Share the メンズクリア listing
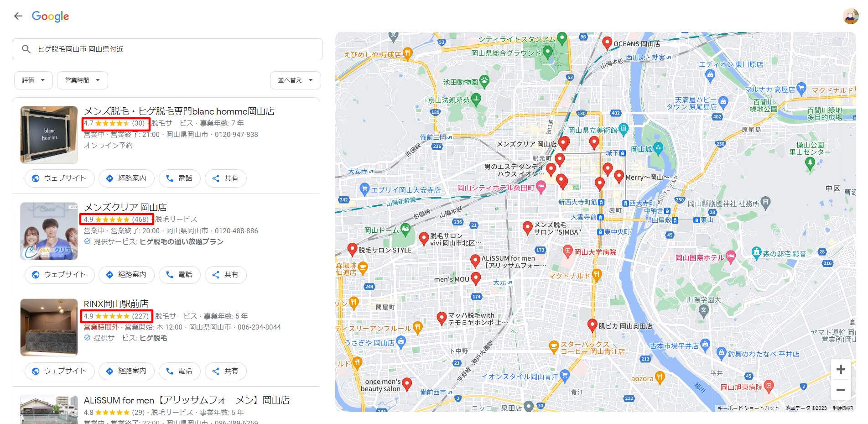 (226, 275)
